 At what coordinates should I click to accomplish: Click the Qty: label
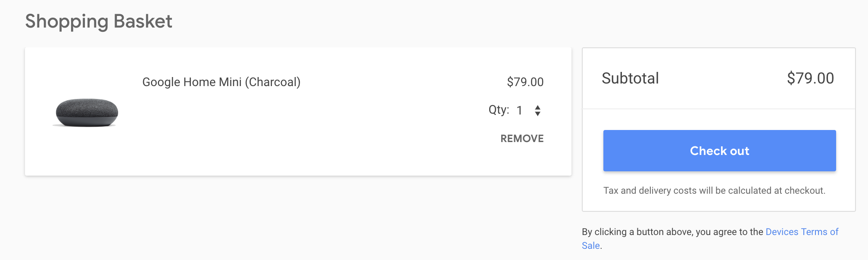point(499,110)
